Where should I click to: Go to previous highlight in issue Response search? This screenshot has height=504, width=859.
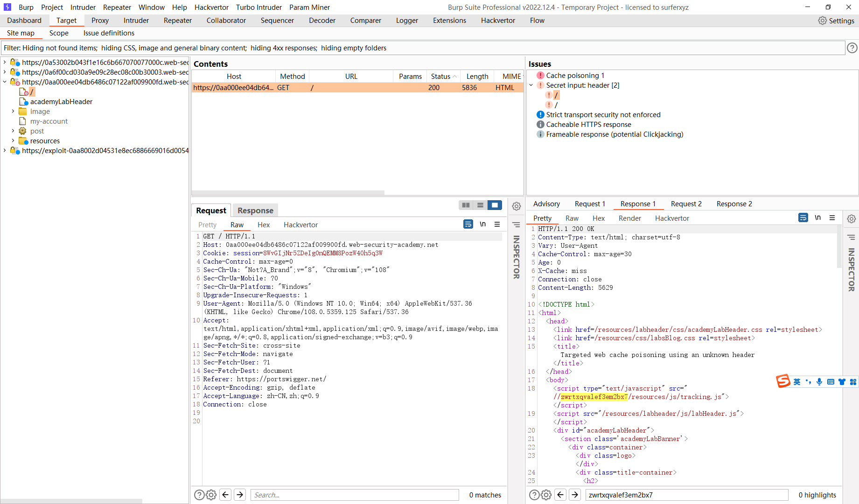pyautogui.click(x=561, y=495)
